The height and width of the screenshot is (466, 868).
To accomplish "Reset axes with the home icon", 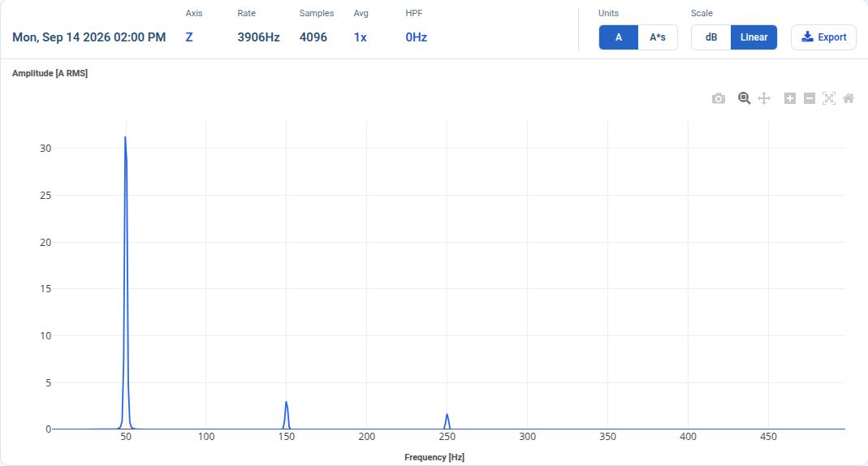I will 848,98.
